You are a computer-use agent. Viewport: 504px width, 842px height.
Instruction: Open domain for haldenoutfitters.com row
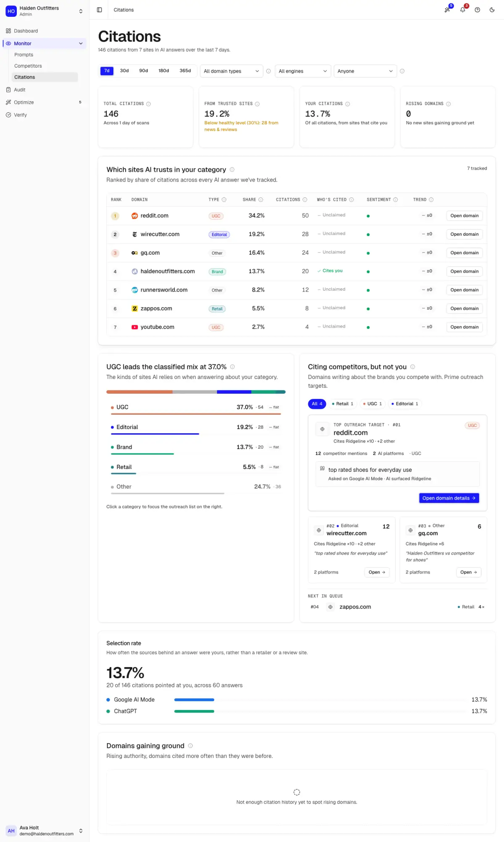pos(465,271)
